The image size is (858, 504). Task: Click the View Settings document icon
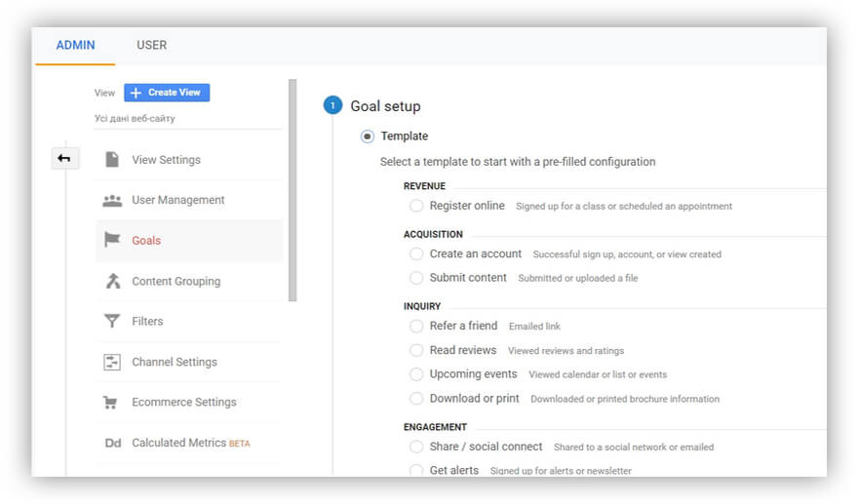click(x=112, y=159)
